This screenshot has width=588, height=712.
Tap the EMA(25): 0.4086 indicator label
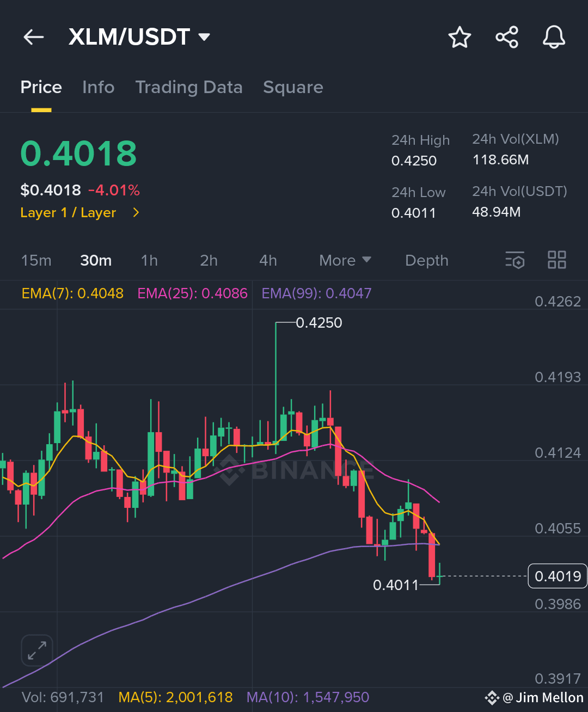pos(192,293)
